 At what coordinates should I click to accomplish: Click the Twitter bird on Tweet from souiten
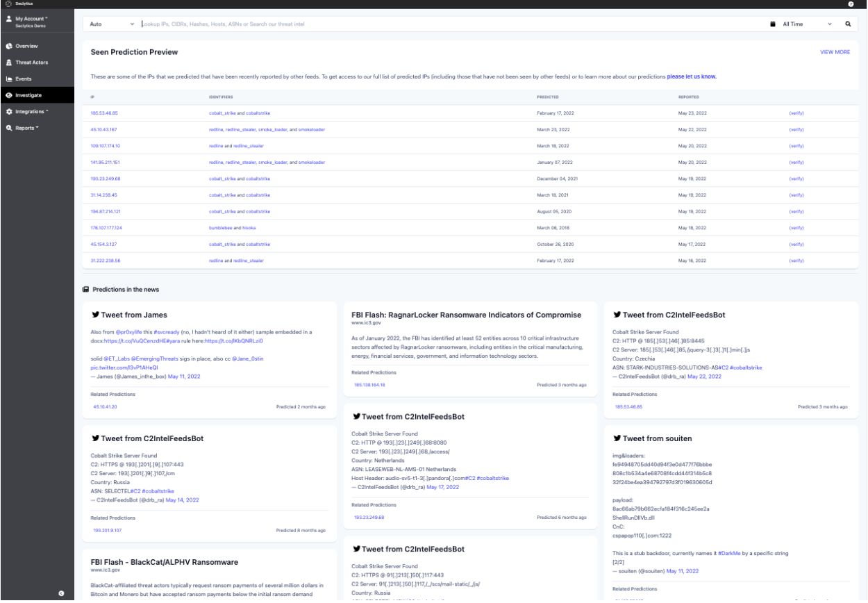(617, 438)
